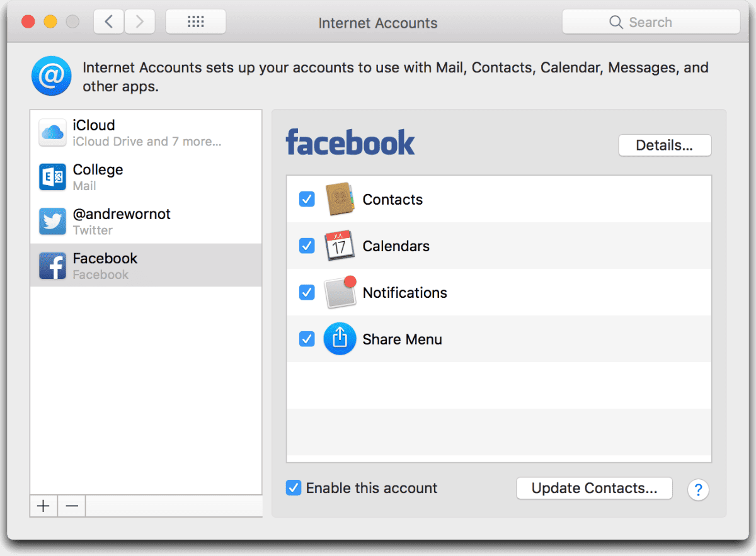The image size is (756, 556).
Task: Click the Notifications label text
Action: [x=405, y=293]
